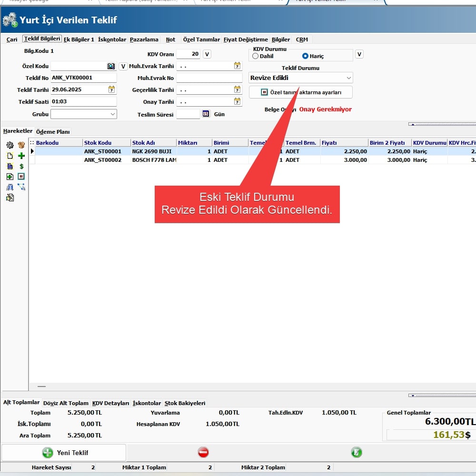Click the red minus delete button

click(x=203, y=452)
